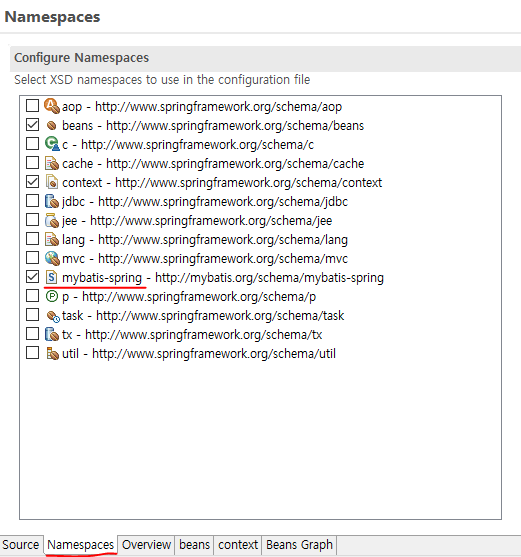Enable the c namespace checkbox
This screenshot has width=521, height=557.
point(32,144)
